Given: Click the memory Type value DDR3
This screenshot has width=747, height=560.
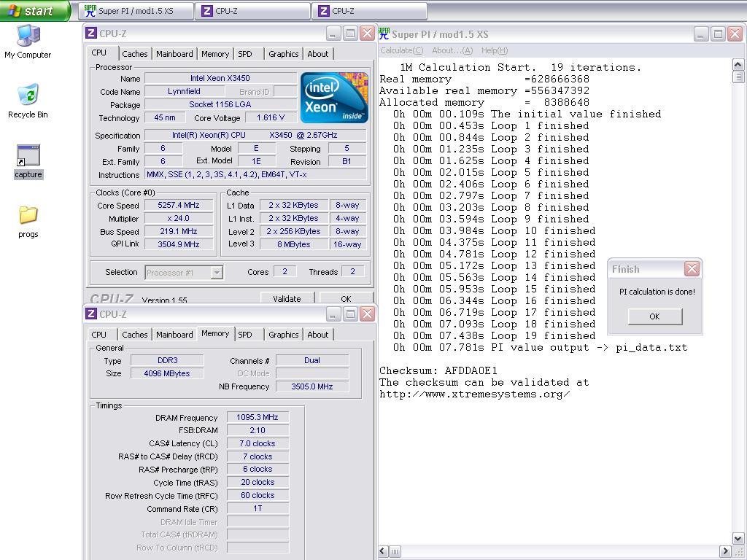Looking at the screenshot, I should [167, 360].
